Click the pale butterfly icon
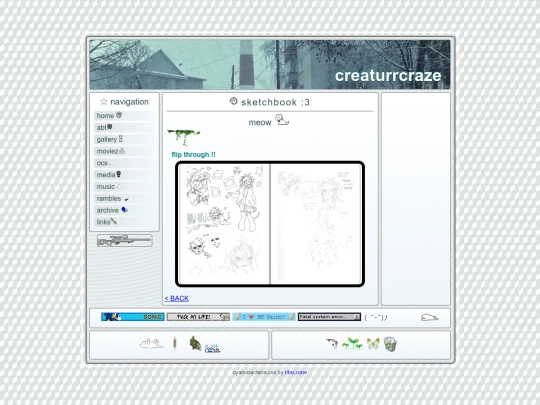540x405 pixels. point(373,344)
